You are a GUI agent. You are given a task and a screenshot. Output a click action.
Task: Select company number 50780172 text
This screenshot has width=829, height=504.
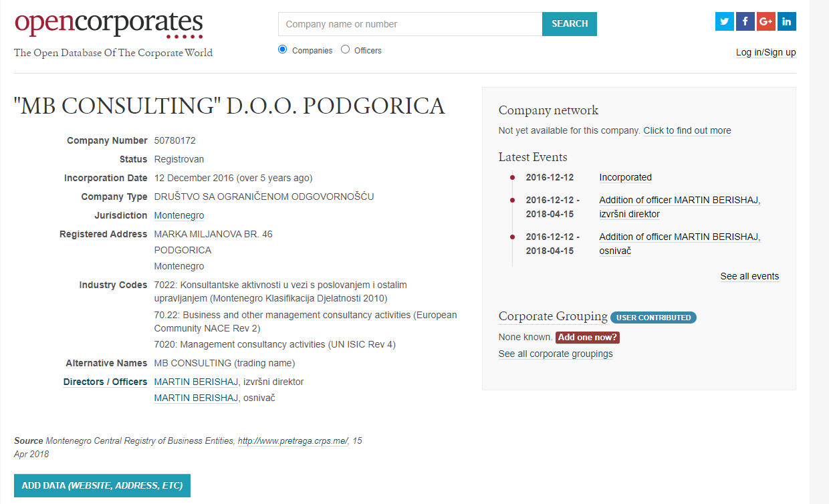175,140
